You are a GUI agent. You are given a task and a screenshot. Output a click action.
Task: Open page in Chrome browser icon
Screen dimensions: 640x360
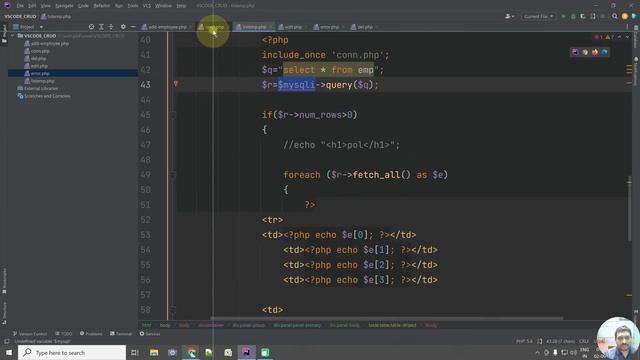[585, 52]
